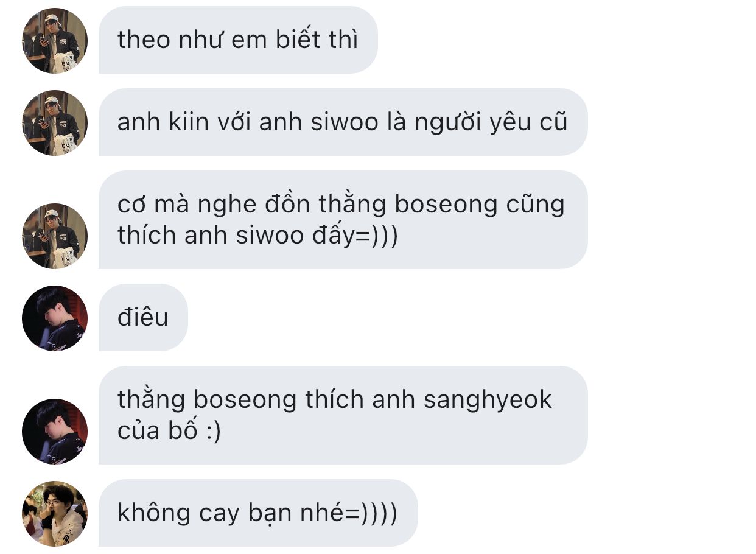Select the "thằng boseong thích anh sanghyeok" bubble

(x=343, y=415)
